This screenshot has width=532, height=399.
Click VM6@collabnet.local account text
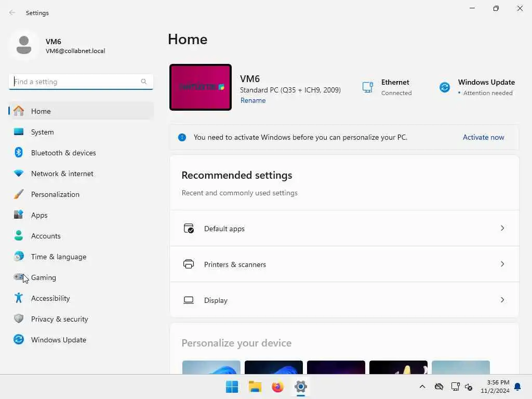75,51
